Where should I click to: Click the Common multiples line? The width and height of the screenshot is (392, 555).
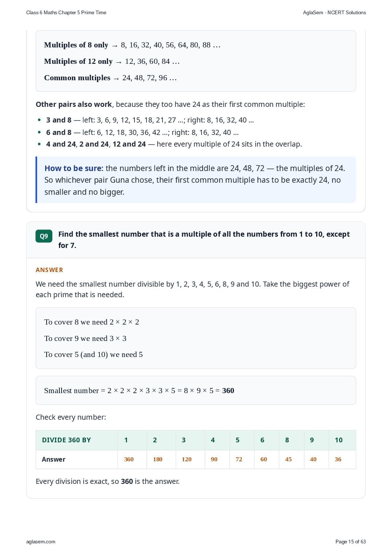tap(110, 78)
